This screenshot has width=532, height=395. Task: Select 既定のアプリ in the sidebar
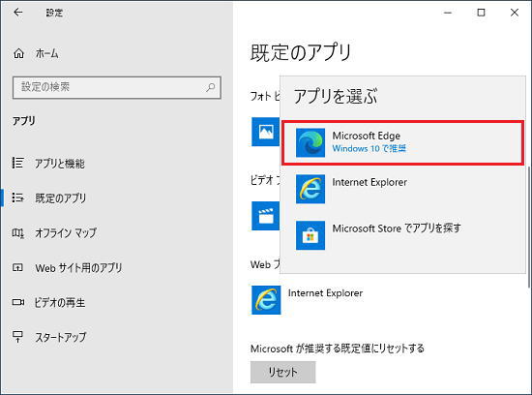coord(49,198)
